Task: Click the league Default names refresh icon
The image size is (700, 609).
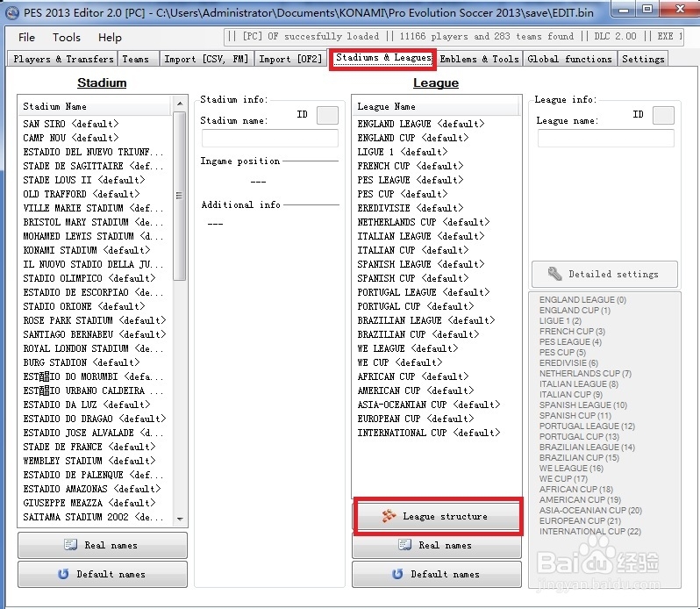Action: (x=397, y=574)
